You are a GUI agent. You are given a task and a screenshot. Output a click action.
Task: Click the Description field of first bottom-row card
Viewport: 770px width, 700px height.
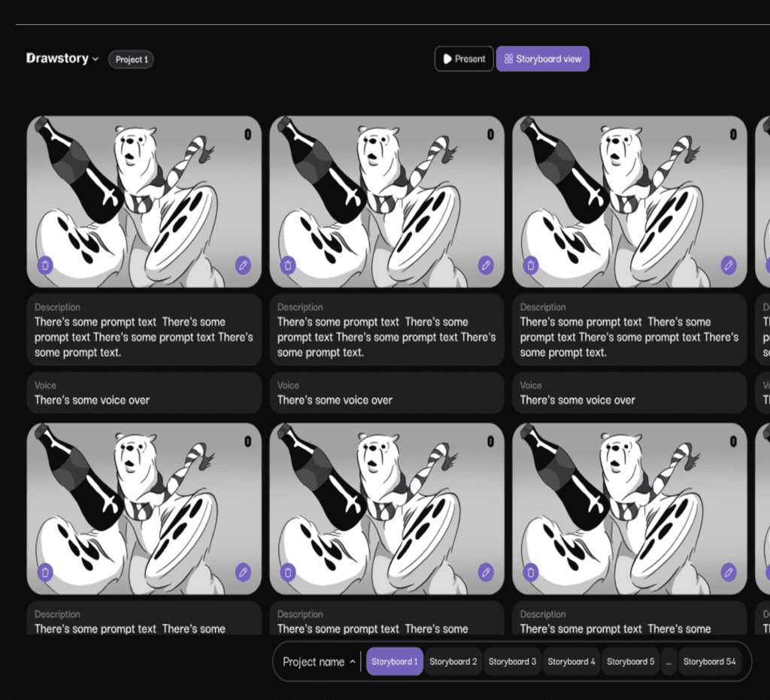pyautogui.click(x=144, y=618)
